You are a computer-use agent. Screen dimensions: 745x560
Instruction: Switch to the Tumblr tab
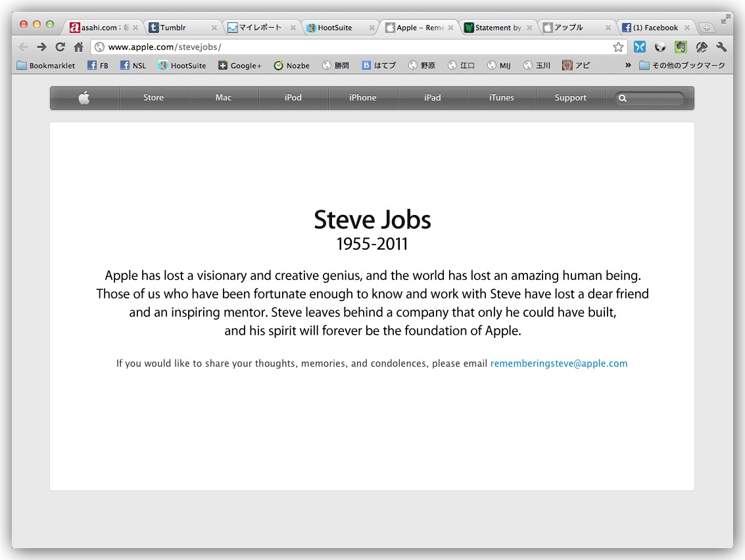(178, 28)
